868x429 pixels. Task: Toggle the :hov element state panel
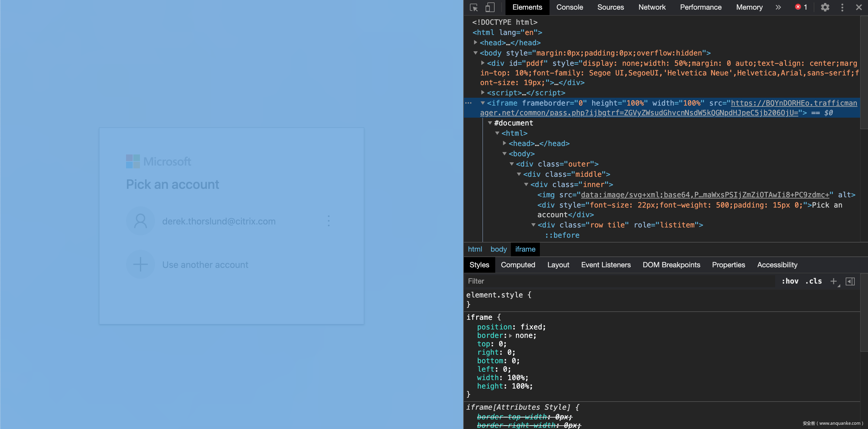[790, 281]
